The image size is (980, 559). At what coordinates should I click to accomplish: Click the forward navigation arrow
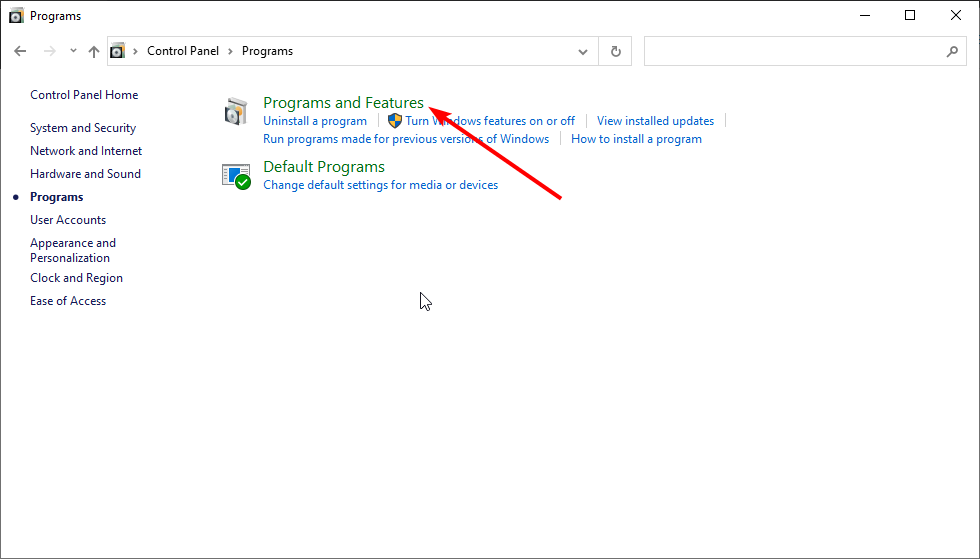tap(49, 51)
